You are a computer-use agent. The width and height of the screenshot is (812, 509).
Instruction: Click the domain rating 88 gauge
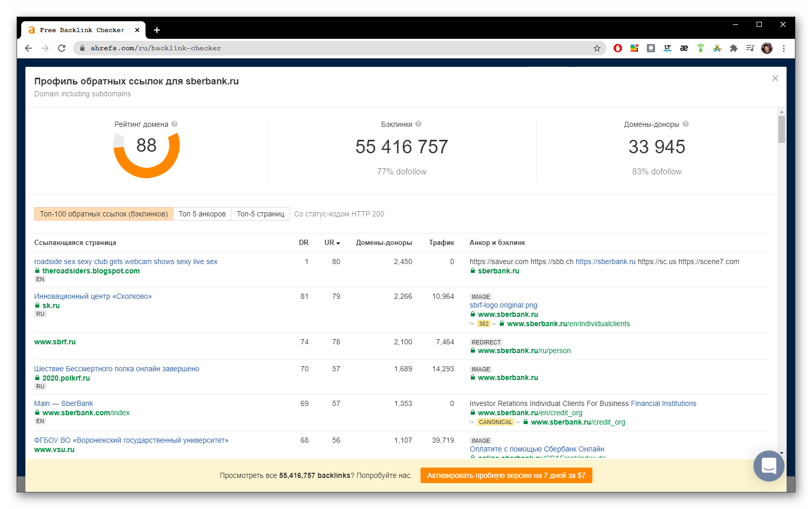(x=147, y=154)
